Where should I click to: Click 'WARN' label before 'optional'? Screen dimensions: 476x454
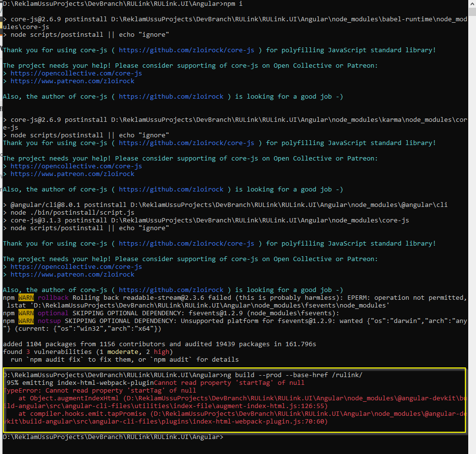click(x=26, y=313)
